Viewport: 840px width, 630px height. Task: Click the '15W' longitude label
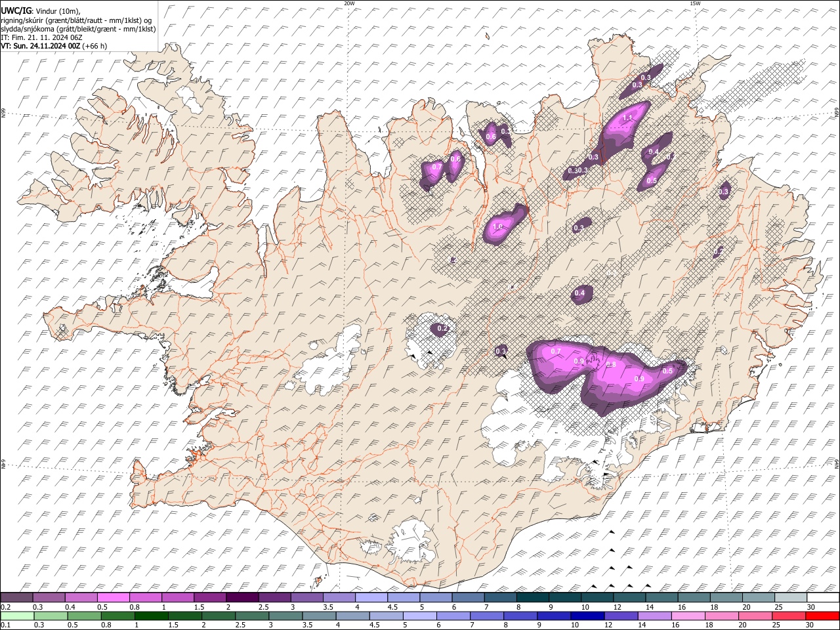[695, 3]
